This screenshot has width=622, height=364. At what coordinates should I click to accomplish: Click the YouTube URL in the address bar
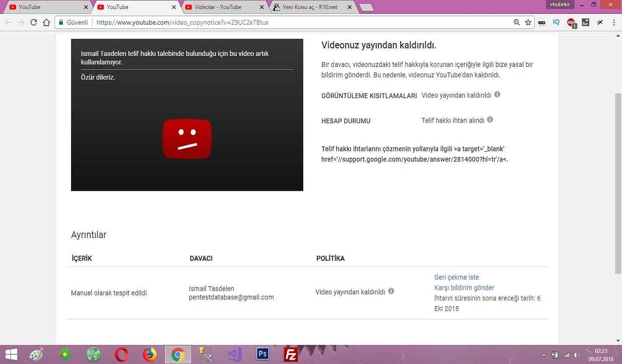183,22
